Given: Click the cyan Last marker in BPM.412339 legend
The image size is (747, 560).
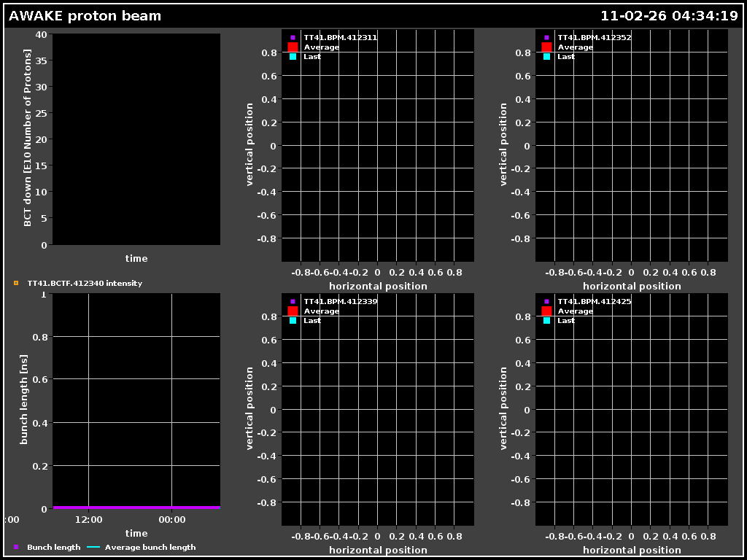Looking at the screenshot, I should click(x=293, y=321).
